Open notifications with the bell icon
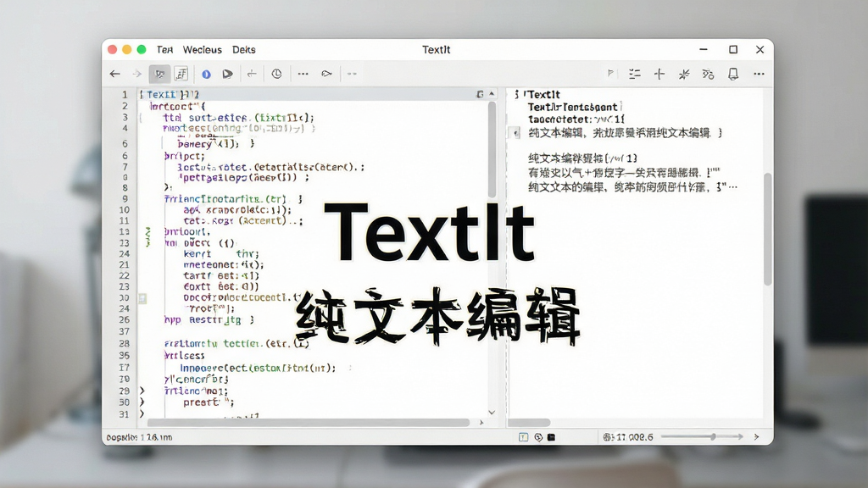Image resolution: width=868 pixels, height=488 pixels. coord(733,75)
